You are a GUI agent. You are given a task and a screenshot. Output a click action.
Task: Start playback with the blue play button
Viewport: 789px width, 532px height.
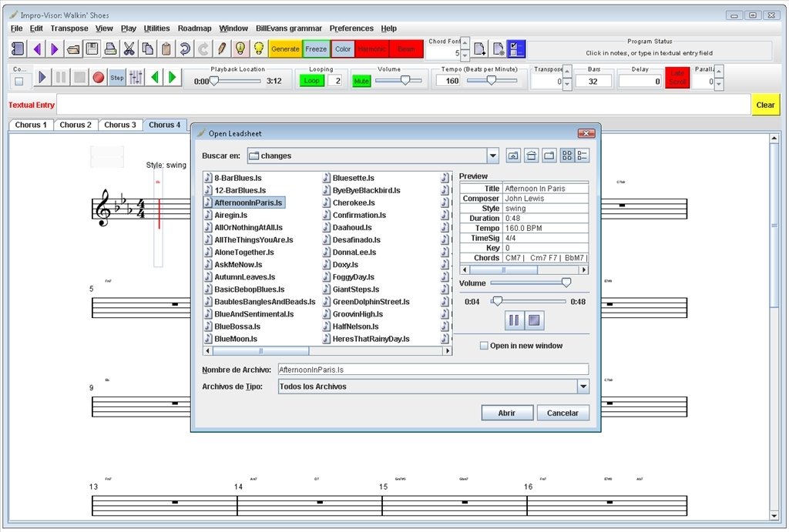pyautogui.click(x=42, y=78)
